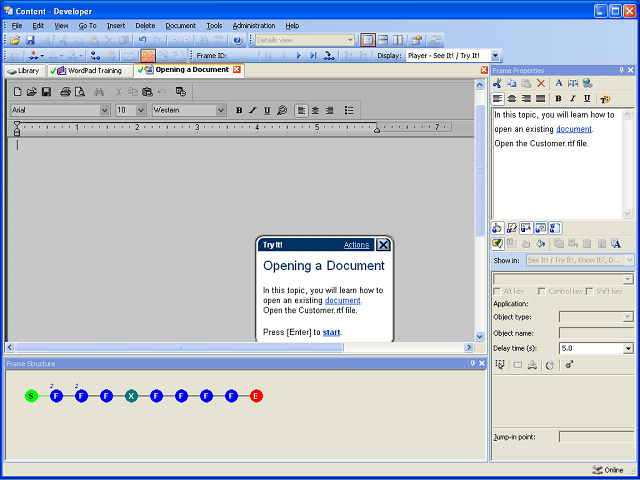Toggle justified text alignment in Frame Properties

pos(540,99)
